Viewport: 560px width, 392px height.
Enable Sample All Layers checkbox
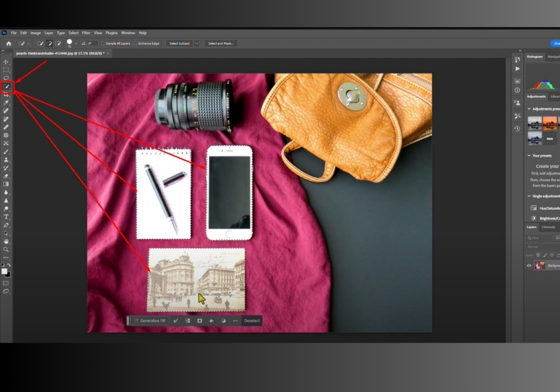pyautogui.click(x=103, y=44)
